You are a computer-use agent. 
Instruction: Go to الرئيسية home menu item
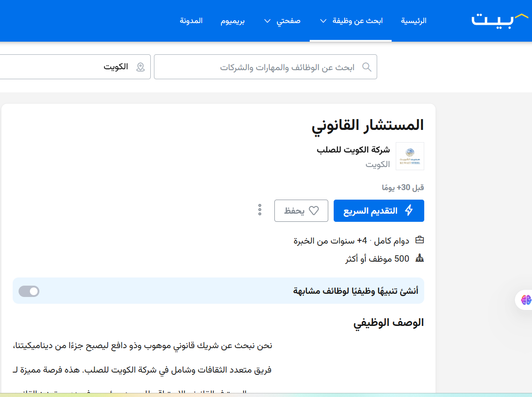pos(413,21)
